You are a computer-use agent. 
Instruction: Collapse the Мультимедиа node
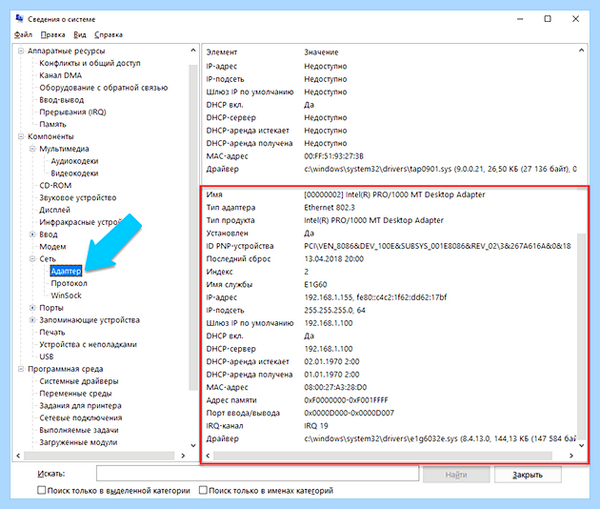(33, 148)
